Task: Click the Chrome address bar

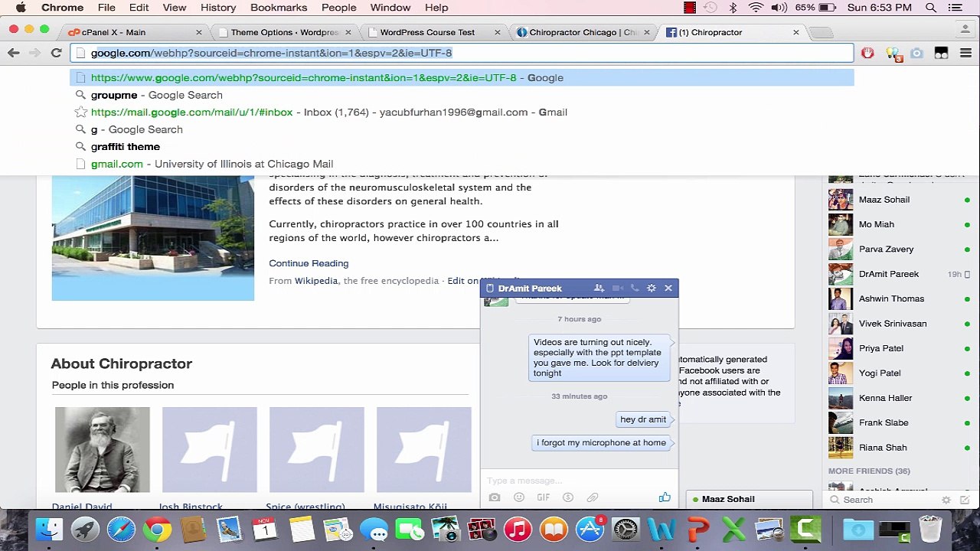Action: [x=462, y=53]
